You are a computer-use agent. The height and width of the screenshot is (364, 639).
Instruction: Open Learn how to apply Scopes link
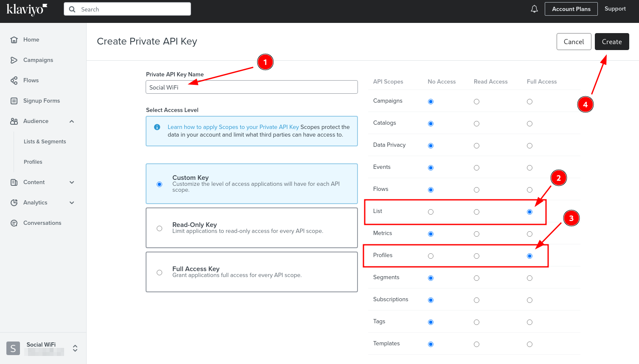tap(233, 127)
